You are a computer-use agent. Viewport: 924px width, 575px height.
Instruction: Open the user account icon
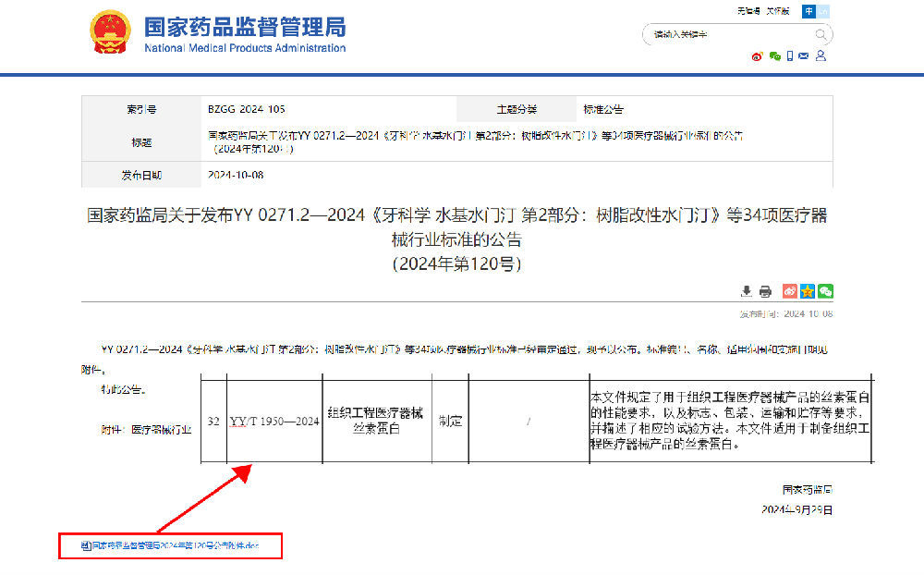[821, 56]
